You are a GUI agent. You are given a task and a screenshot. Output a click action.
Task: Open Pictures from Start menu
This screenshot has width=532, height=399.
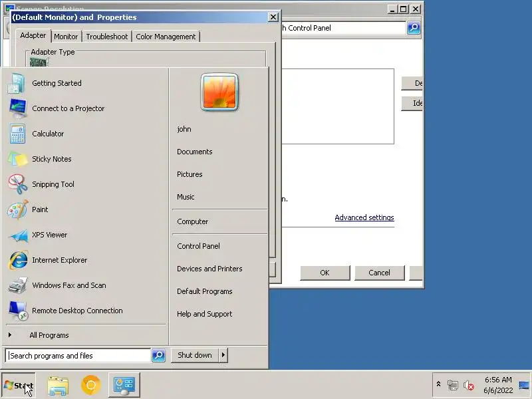pos(190,174)
